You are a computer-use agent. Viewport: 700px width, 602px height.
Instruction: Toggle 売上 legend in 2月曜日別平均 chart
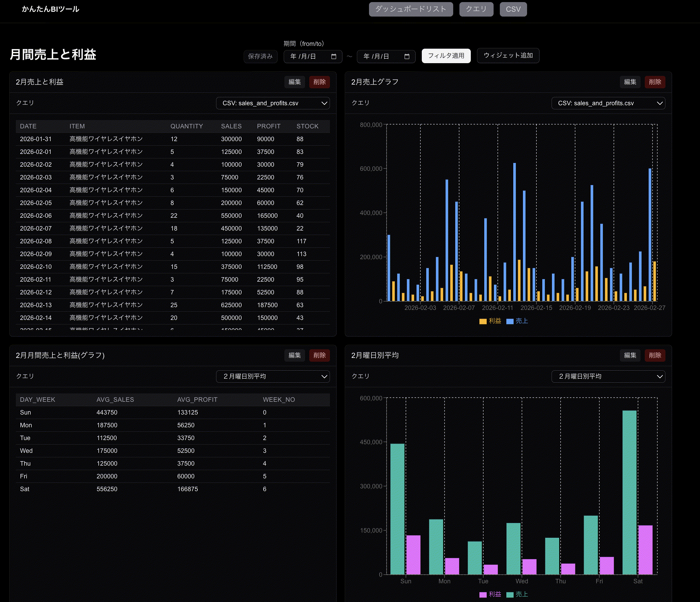click(x=517, y=594)
